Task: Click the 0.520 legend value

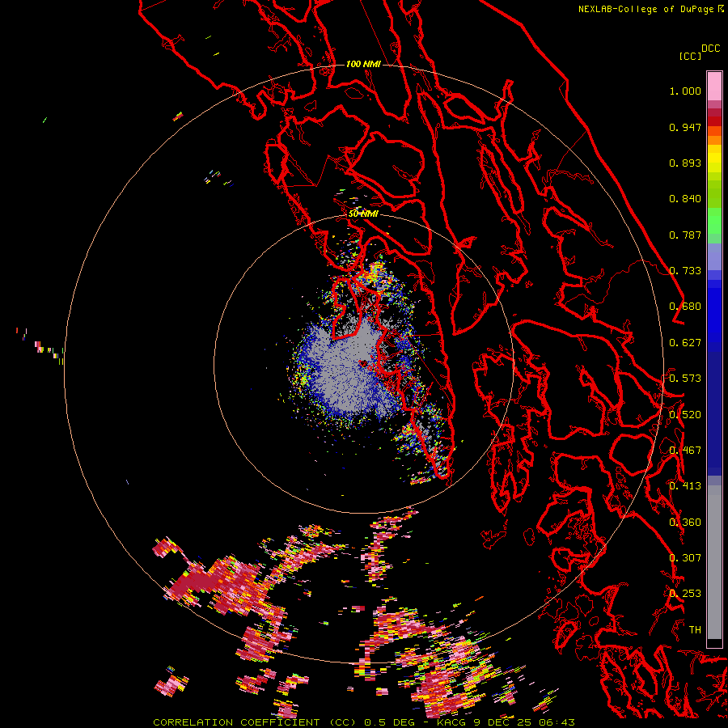Action: (x=685, y=415)
